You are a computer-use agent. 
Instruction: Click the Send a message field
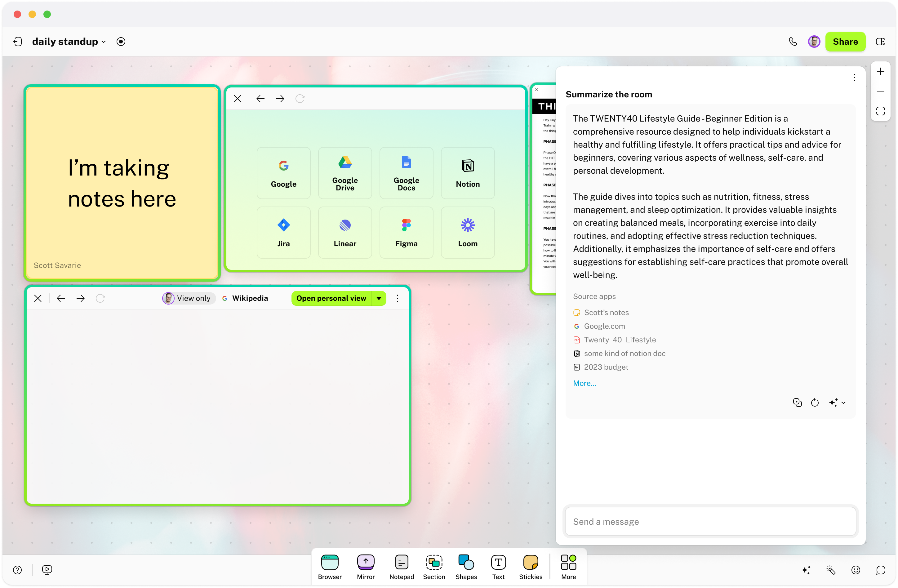(710, 522)
